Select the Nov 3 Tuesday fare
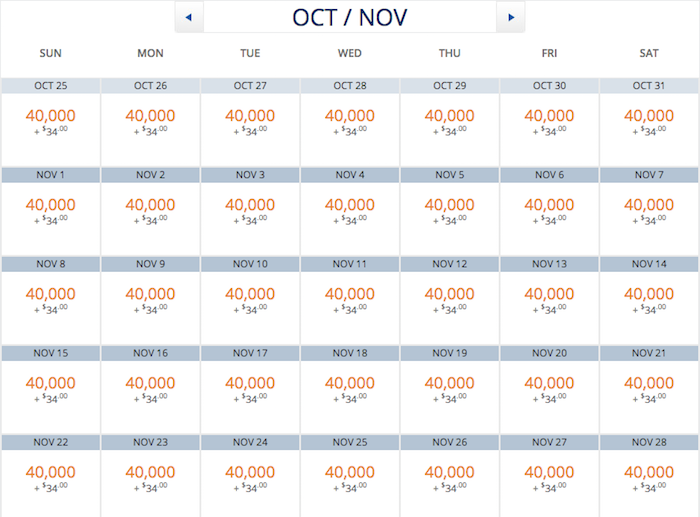The image size is (700, 517). click(x=250, y=212)
